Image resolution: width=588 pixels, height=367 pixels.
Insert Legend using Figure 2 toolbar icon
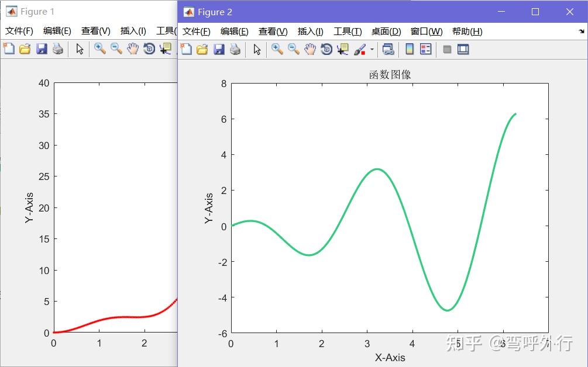(x=425, y=49)
